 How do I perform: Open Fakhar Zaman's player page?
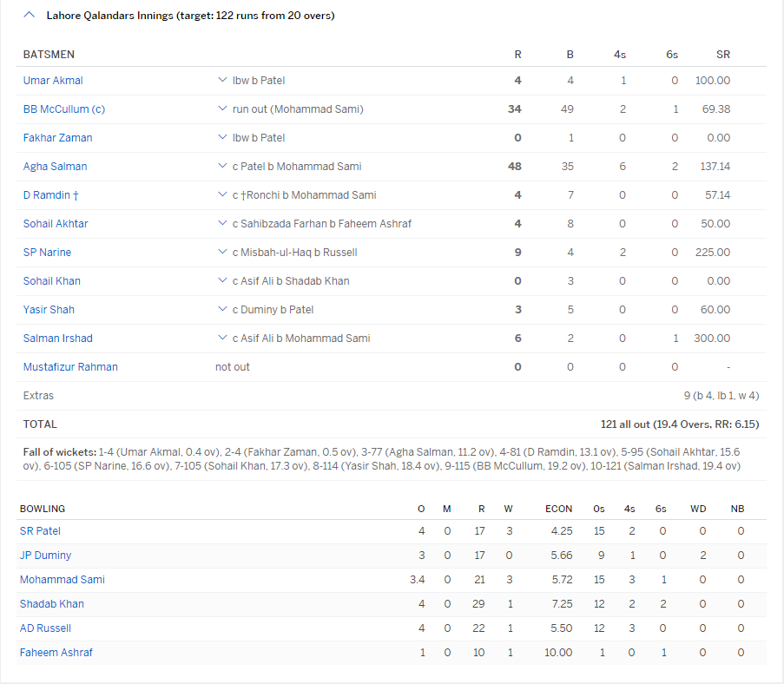[x=57, y=137]
